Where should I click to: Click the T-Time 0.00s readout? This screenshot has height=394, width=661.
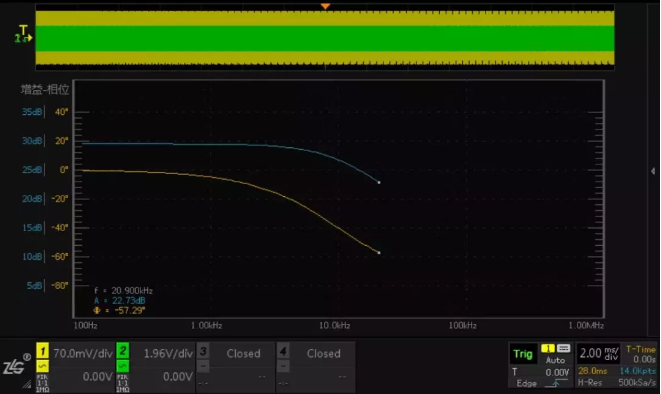(641, 354)
